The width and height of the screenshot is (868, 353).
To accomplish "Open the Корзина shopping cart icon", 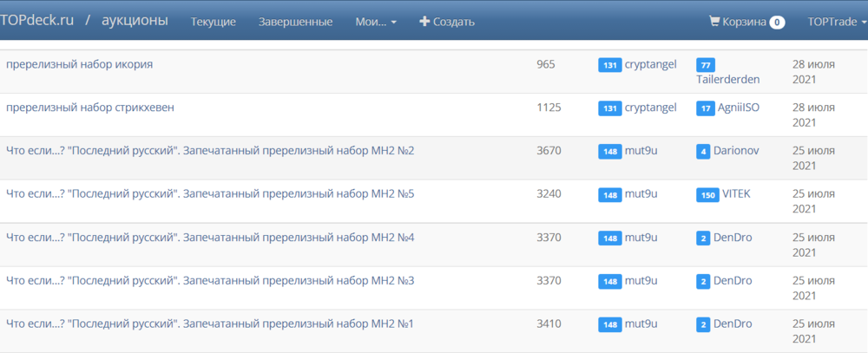I will [x=715, y=22].
